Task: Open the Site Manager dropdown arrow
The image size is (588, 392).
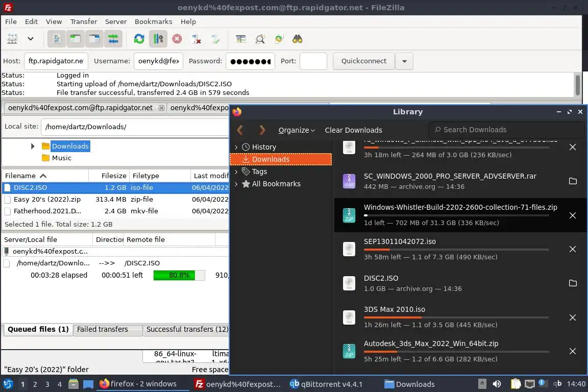Action: click(31, 39)
